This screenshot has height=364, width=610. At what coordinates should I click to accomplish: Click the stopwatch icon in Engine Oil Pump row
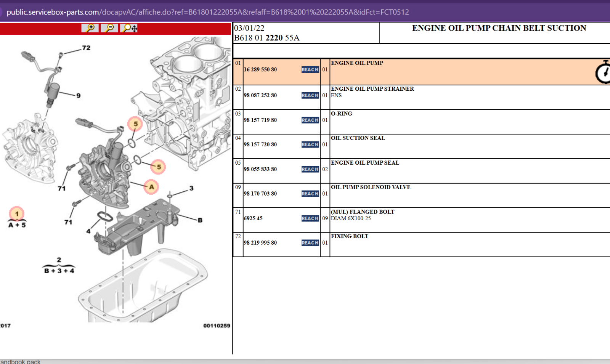click(x=603, y=72)
